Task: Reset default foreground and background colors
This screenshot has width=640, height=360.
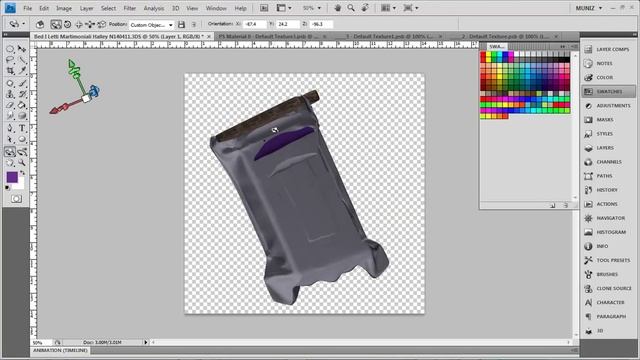Action: (x=7, y=188)
